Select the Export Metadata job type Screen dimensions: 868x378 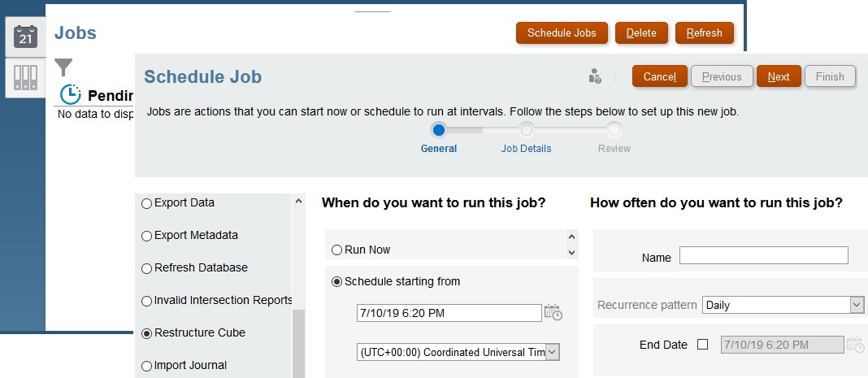(147, 236)
